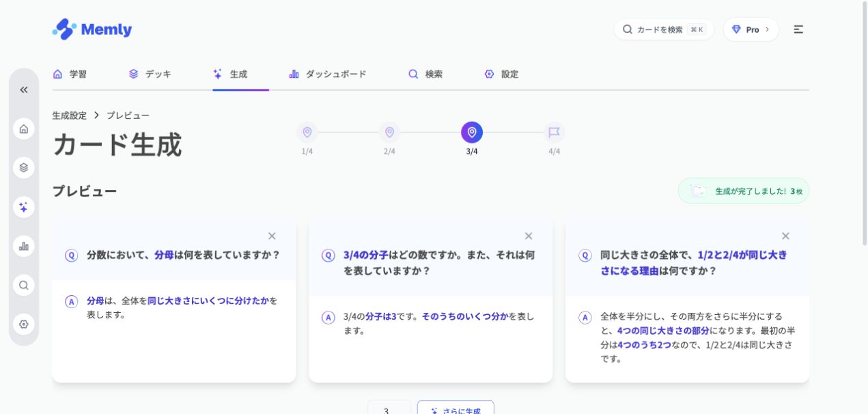This screenshot has width=868, height=414.
Task: Click the Q icon on the 1/2と2/4 card
Action: point(585,256)
